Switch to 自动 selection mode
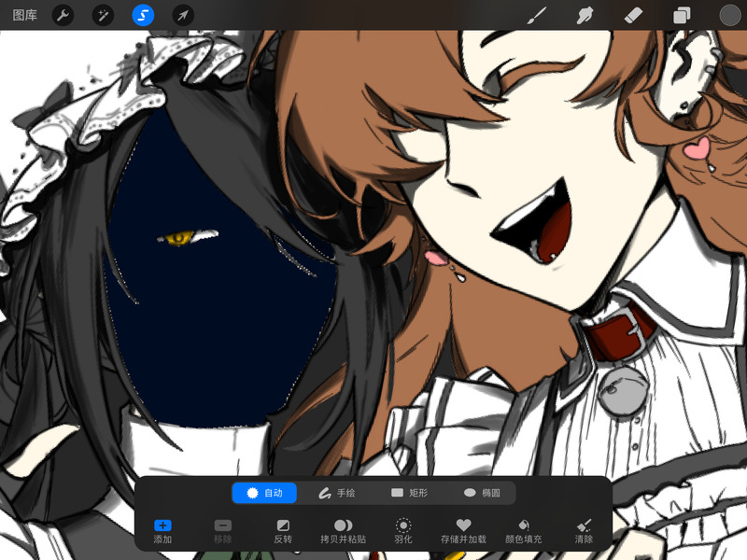Screen dimensions: 747x560 [264, 493]
